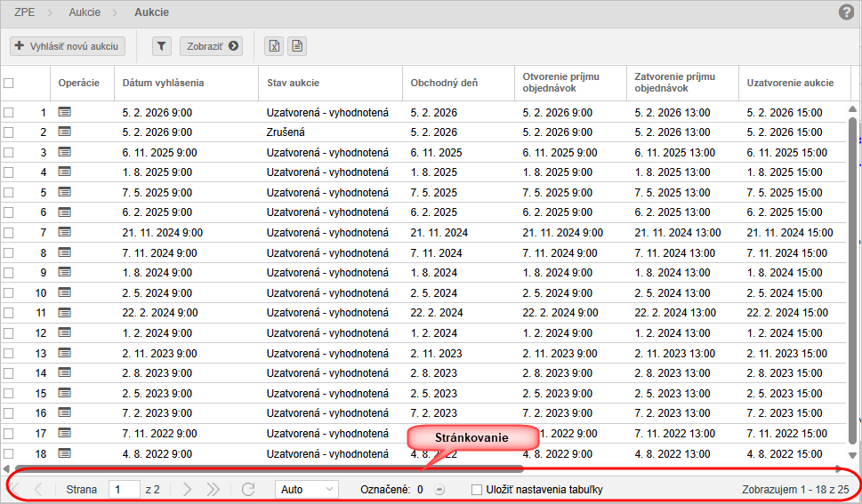Tick the select-all checkbox in header
Image resolution: width=862 pixels, height=504 pixels.
[x=9, y=84]
